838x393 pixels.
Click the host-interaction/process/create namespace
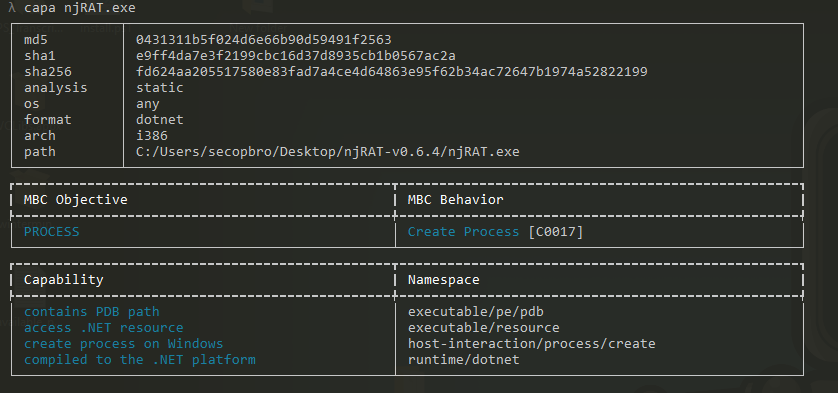click(531, 343)
